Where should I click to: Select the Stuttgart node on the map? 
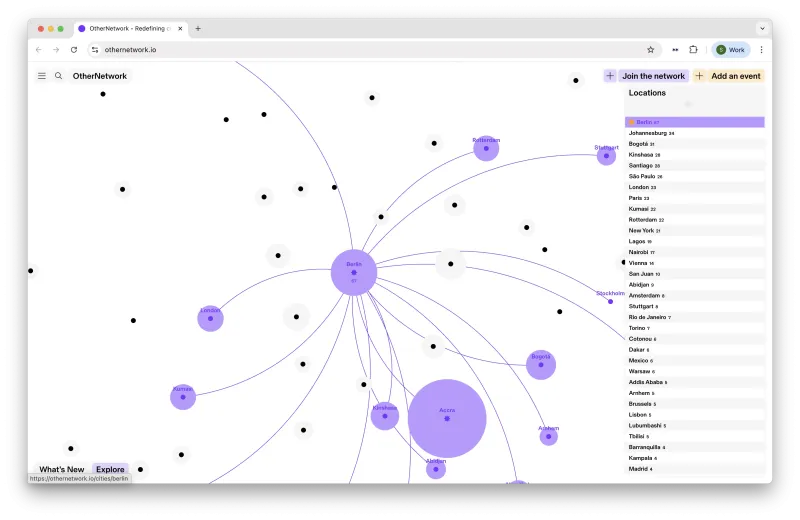(606, 156)
